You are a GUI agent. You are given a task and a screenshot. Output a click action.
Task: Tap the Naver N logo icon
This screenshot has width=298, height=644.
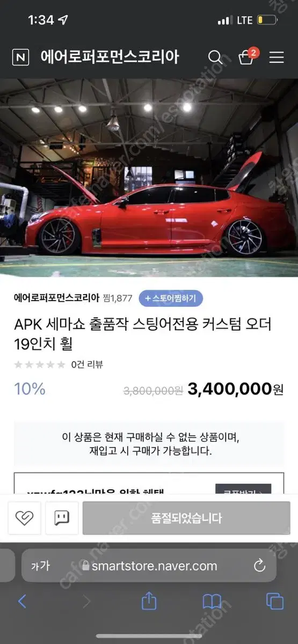click(20, 57)
